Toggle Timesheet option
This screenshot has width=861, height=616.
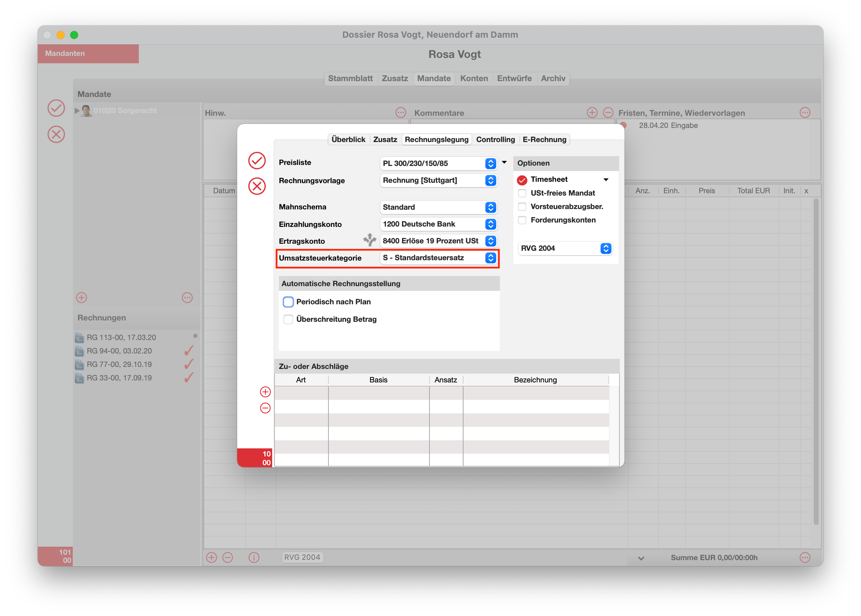coord(522,179)
